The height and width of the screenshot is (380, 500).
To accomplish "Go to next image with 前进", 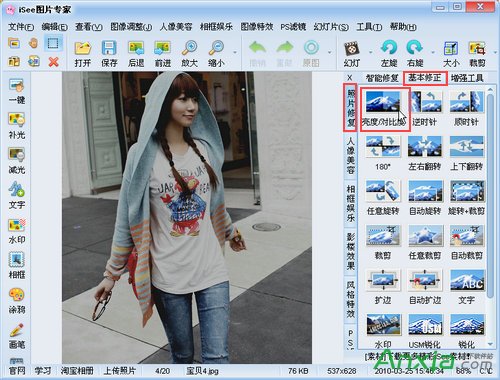I will click(x=163, y=53).
